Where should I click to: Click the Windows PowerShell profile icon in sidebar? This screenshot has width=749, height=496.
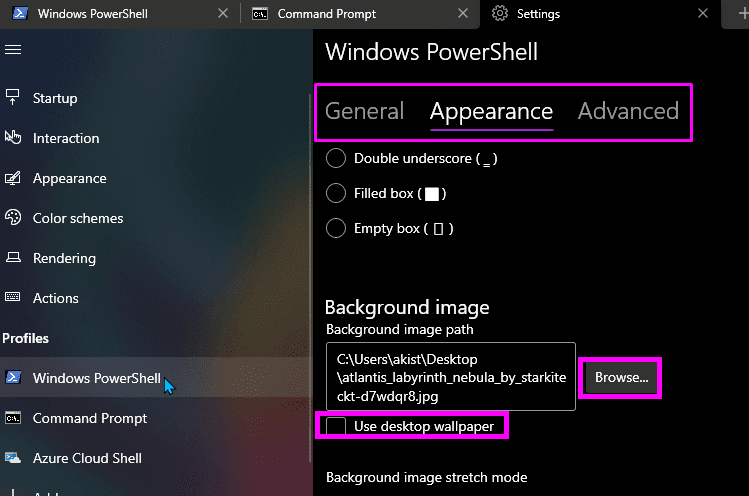click(13, 377)
